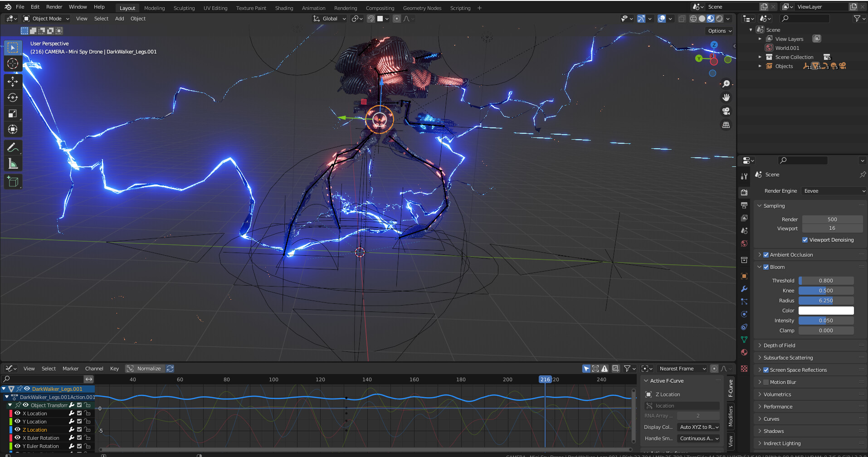Open the viewport Add menu
Screen dimensions: 868x457
[x=119, y=19]
